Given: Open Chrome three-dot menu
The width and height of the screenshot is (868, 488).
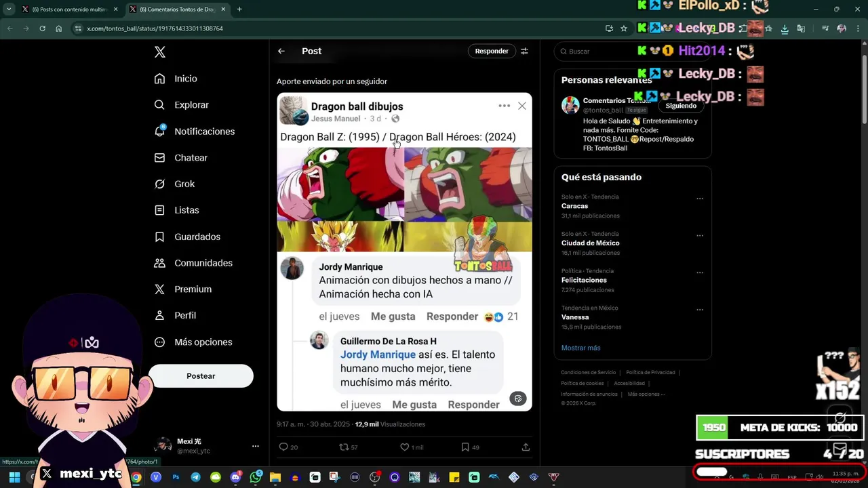Looking at the screenshot, I should click(x=858, y=28).
